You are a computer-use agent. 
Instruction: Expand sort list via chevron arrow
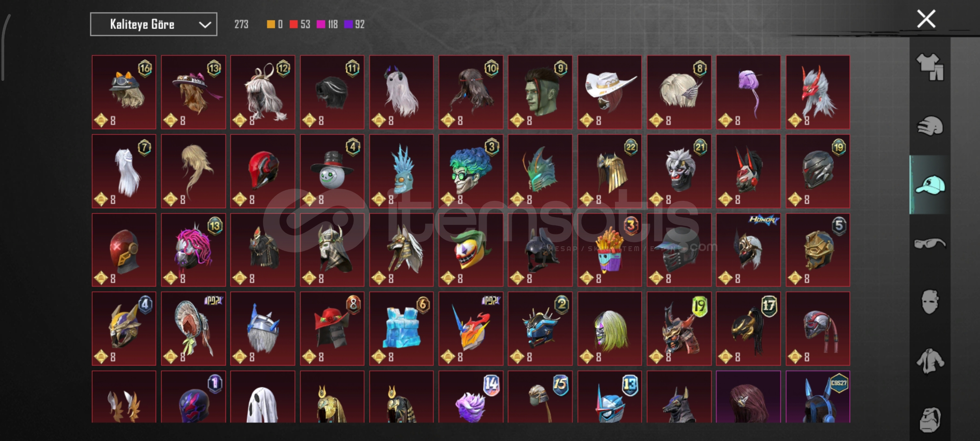tap(205, 25)
